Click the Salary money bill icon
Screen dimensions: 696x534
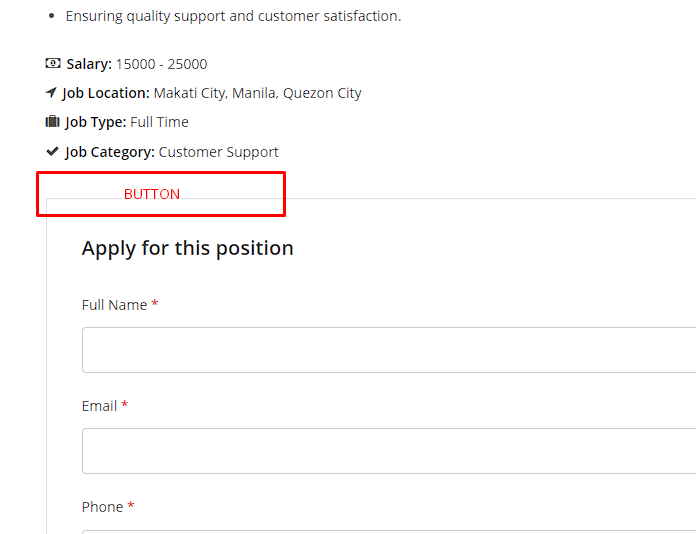tap(53, 63)
